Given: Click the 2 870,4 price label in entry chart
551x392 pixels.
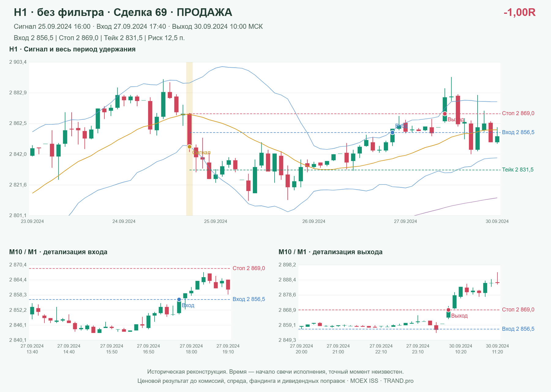Looking at the screenshot, I should click(18, 265).
